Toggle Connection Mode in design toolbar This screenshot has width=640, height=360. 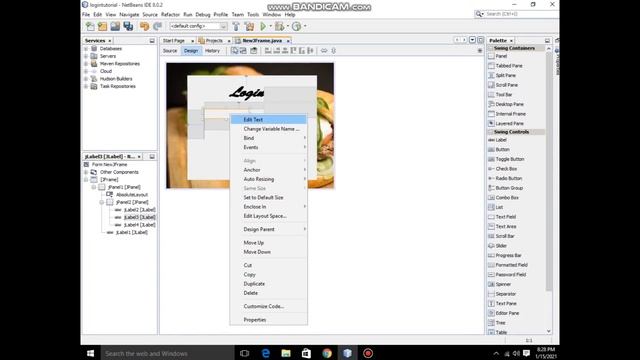tap(243, 51)
